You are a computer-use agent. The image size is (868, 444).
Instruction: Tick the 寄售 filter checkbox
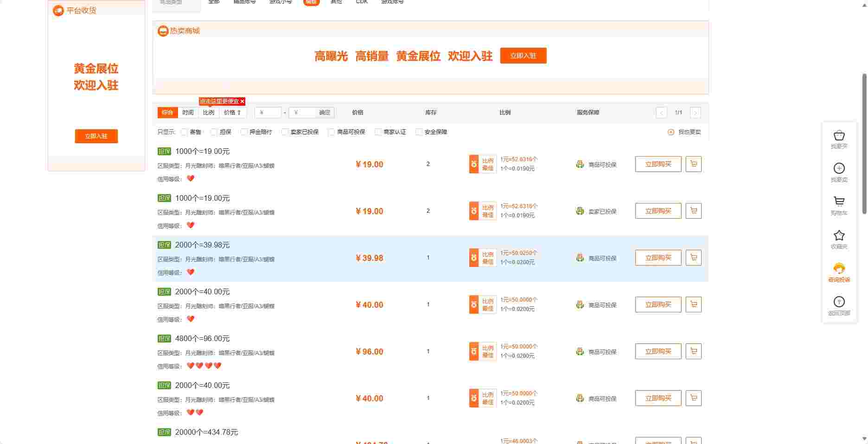[184, 132]
